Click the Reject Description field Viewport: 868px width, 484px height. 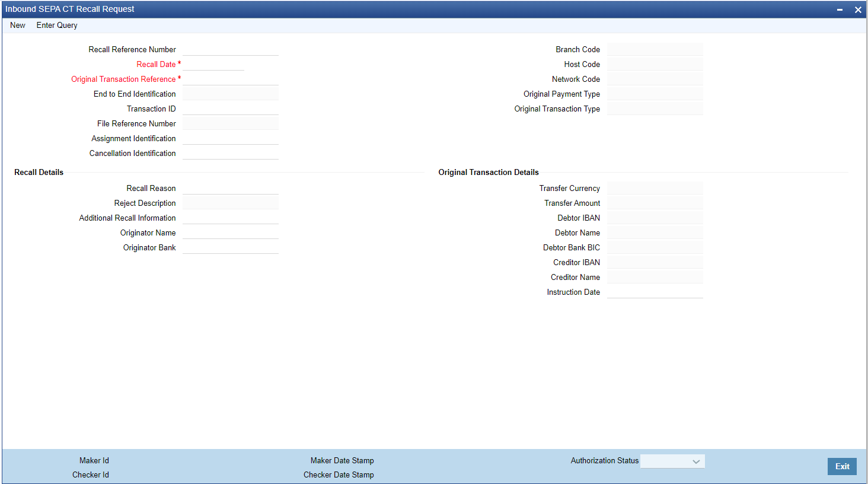(231, 203)
